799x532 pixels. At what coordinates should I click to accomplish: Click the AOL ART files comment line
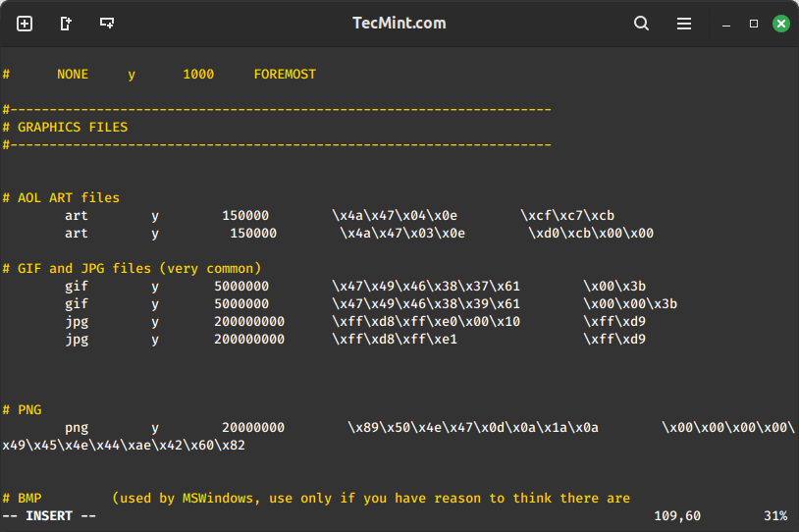click(69, 197)
